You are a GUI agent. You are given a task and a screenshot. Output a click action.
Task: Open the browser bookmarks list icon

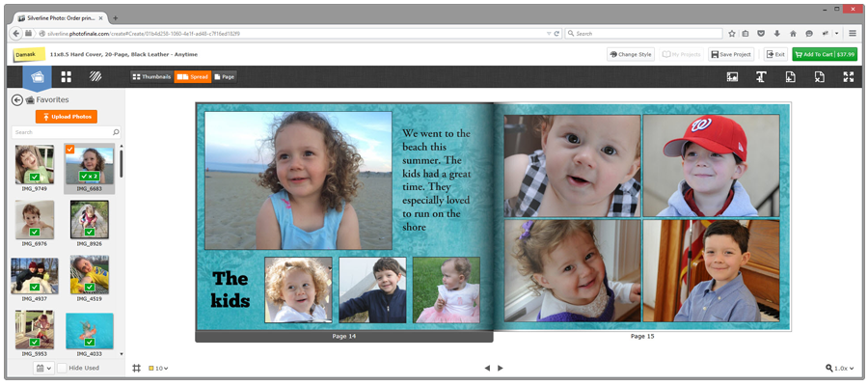pos(746,34)
